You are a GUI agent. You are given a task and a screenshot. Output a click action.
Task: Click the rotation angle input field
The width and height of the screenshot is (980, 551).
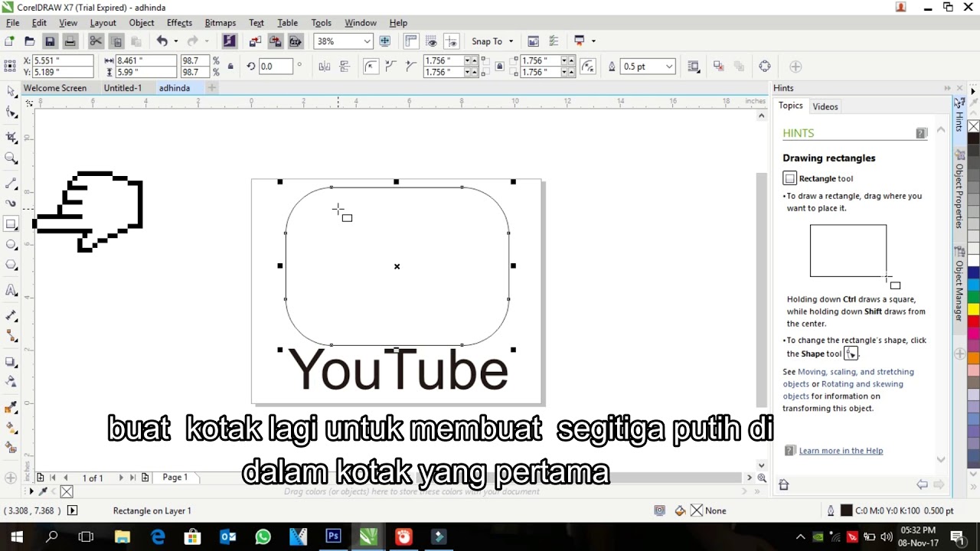276,67
